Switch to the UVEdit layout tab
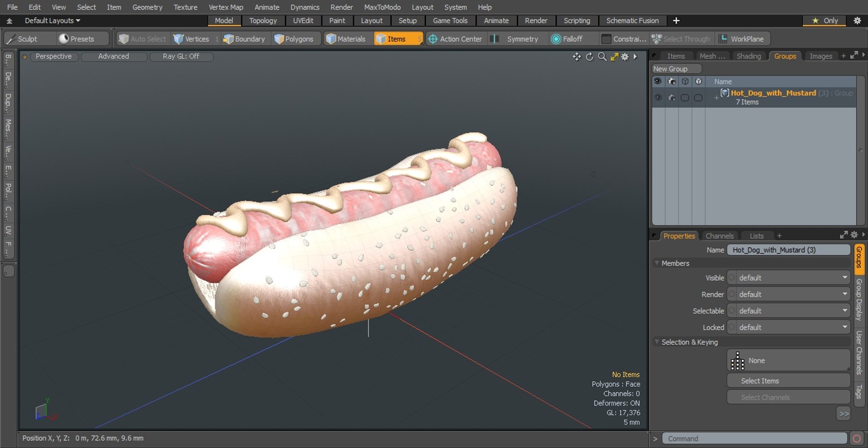Screen dimensions: 868x448 [x=303, y=21]
